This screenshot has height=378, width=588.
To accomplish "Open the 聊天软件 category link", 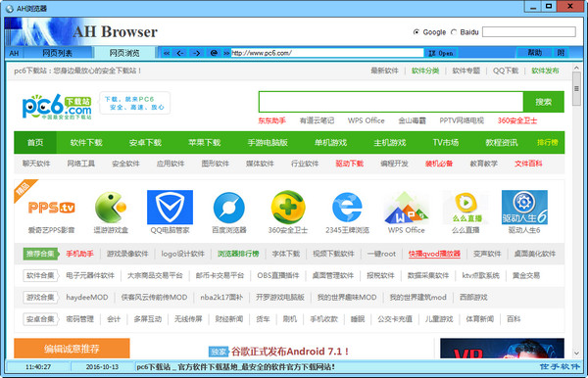I will tap(36, 164).
